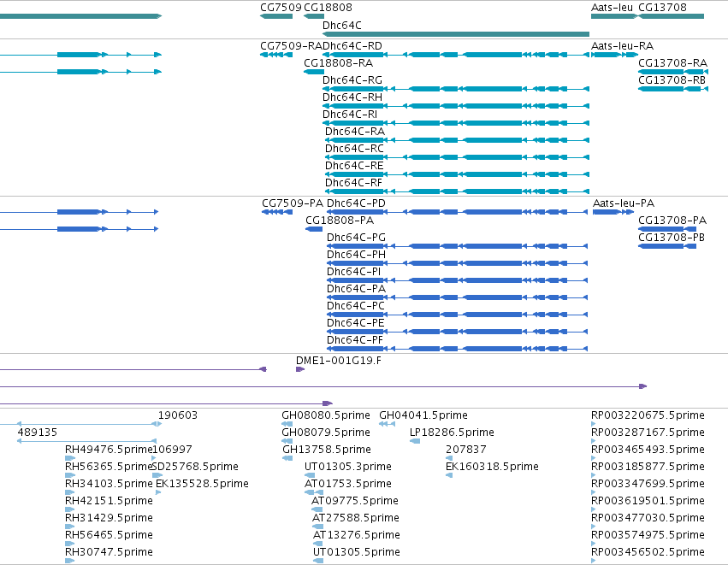Select the RH42151.5prime EST label
The height and width of the screenshot is (565, 728).
tap(109, 501)
